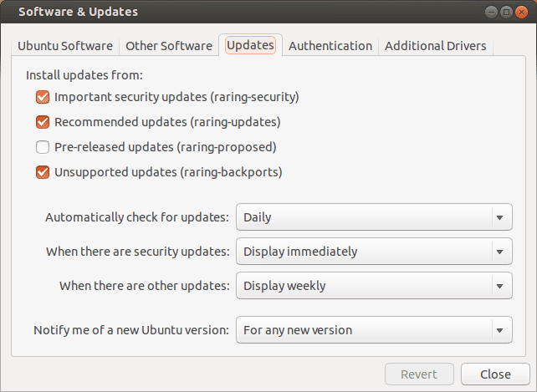Select the Updates tab
Viewport: 537px width, 392px height.
[250, 45]
